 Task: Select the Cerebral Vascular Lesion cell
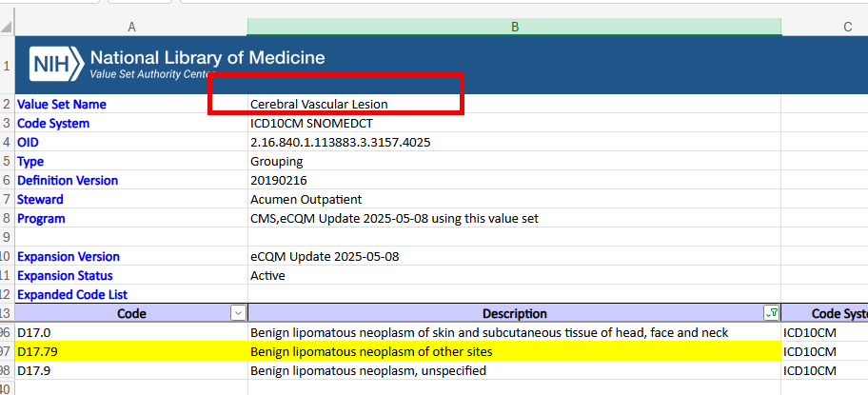pyautogui.click(x=319, y=104)
